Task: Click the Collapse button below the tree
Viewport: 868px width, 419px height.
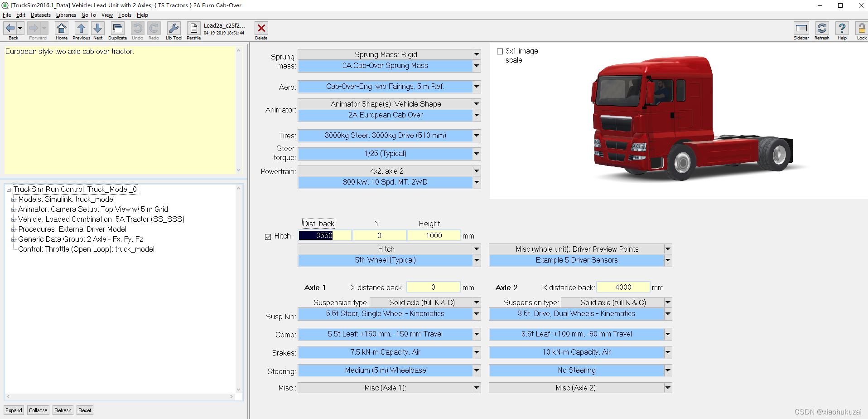Action: click(38, 410)
